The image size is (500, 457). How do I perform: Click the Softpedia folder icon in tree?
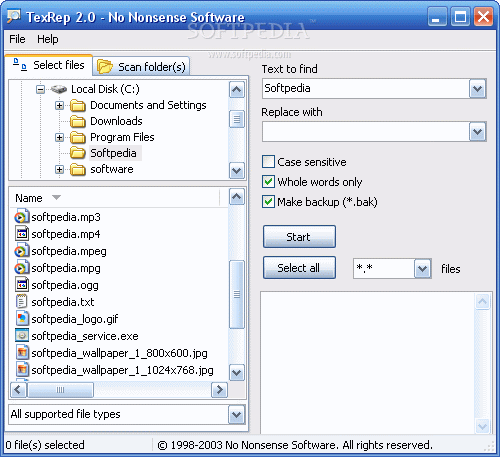click(78, 153)
